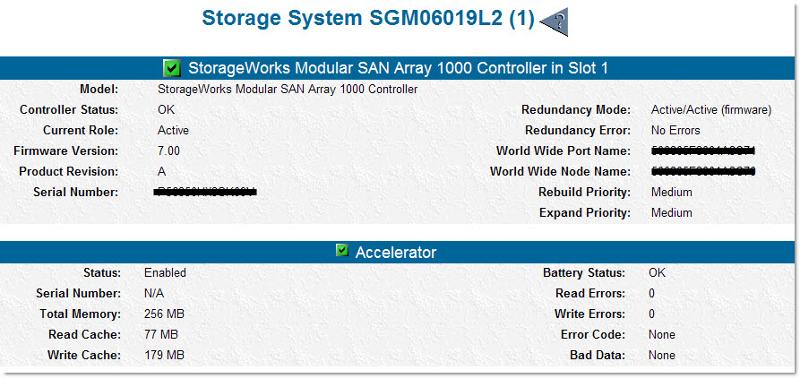Click the Controller Status OK value
Image resolution: width=800 pixels, height=378 pixels.
[x=166, y=110]
